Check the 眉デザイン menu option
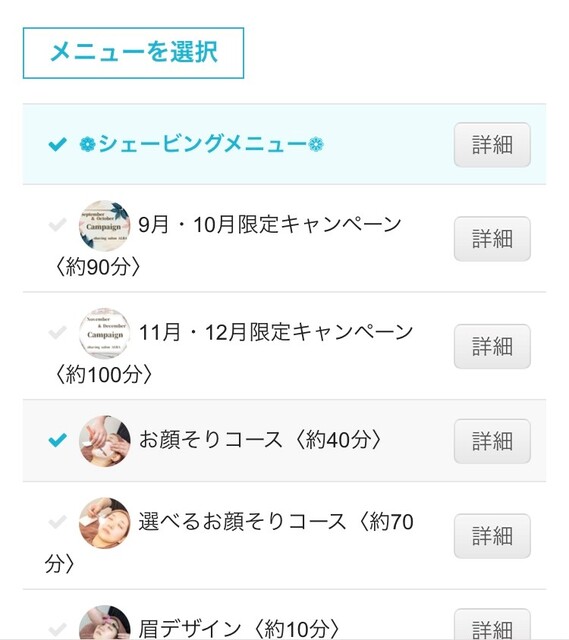569x640 pixels. 57,629
